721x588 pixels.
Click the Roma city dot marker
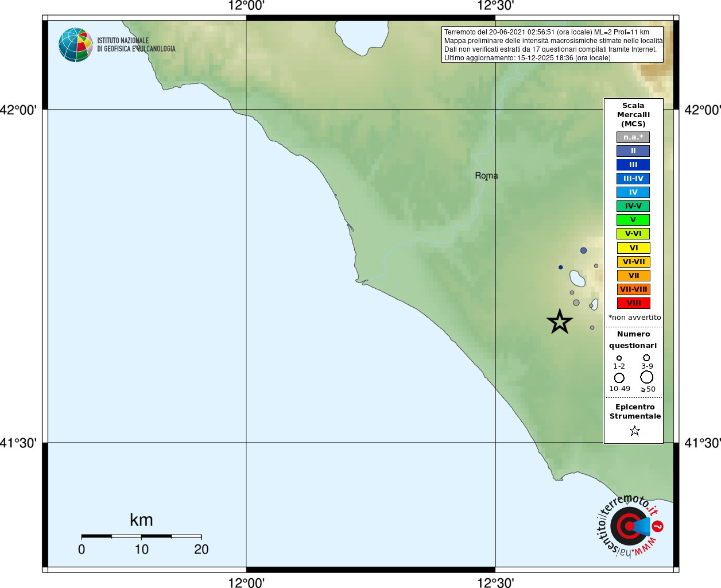point(487,179)
